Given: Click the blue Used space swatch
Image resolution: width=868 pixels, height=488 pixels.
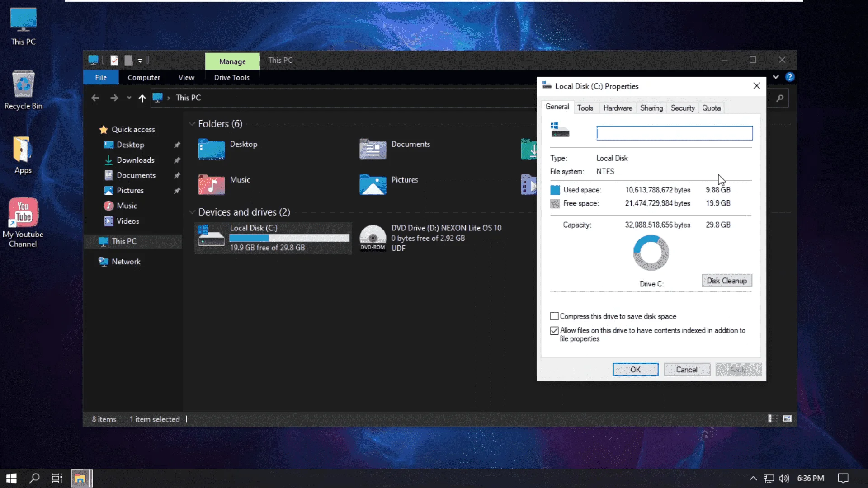Looking at the screenshot, I should click(x=555, y=190).
